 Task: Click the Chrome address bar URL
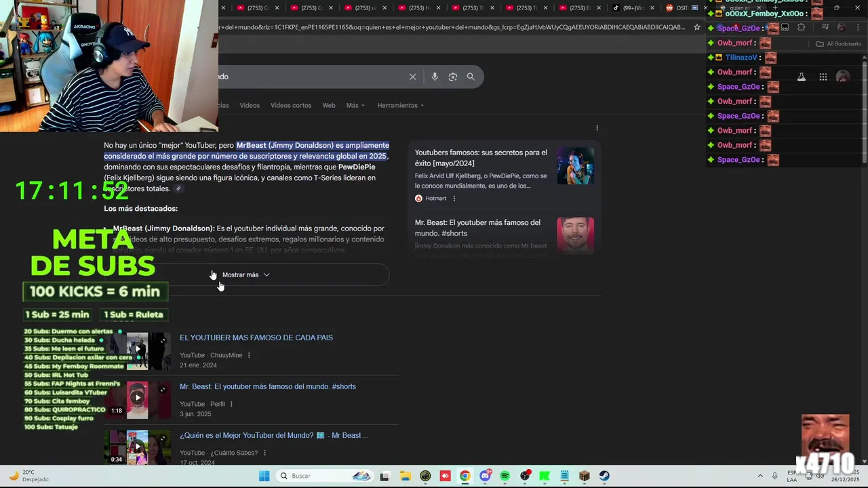pyautogui.click(x=451, y=28)
